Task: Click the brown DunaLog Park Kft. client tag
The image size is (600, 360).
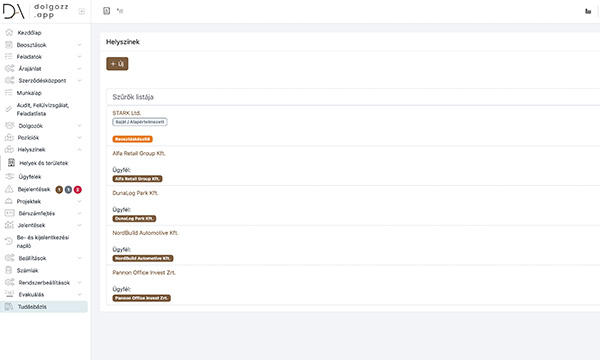Action: (134, 219)
